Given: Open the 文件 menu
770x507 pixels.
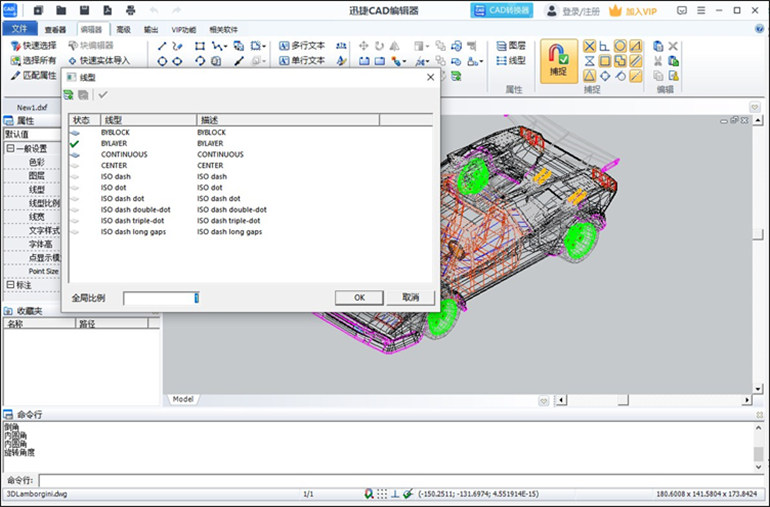Looking at the screenshot, I should coord(18,29).
